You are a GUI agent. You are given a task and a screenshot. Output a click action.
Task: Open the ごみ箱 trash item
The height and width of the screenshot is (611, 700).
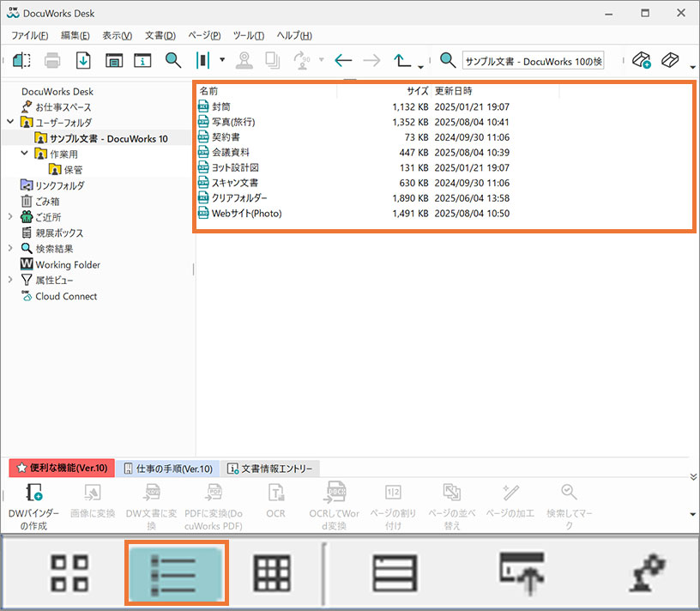tap(40, 202)
